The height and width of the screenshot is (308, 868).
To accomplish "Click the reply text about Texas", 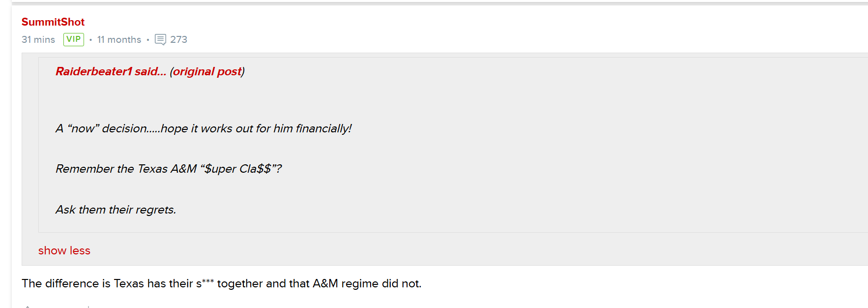I will point(222,283).
